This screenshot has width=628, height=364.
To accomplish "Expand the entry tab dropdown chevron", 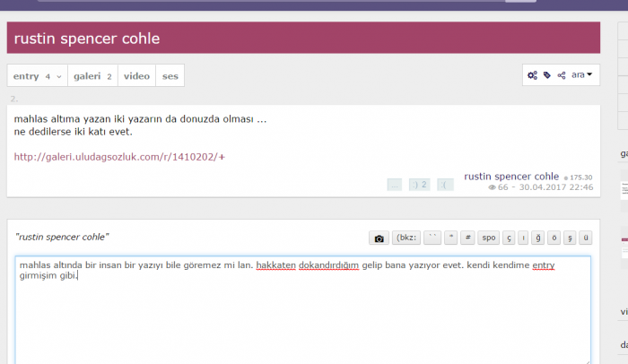I will point(59,77).
